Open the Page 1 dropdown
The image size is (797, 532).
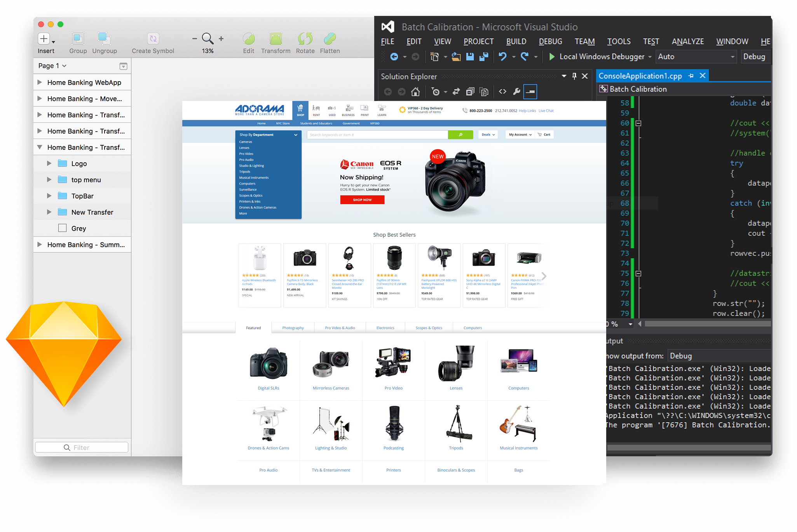pos(52,66)
